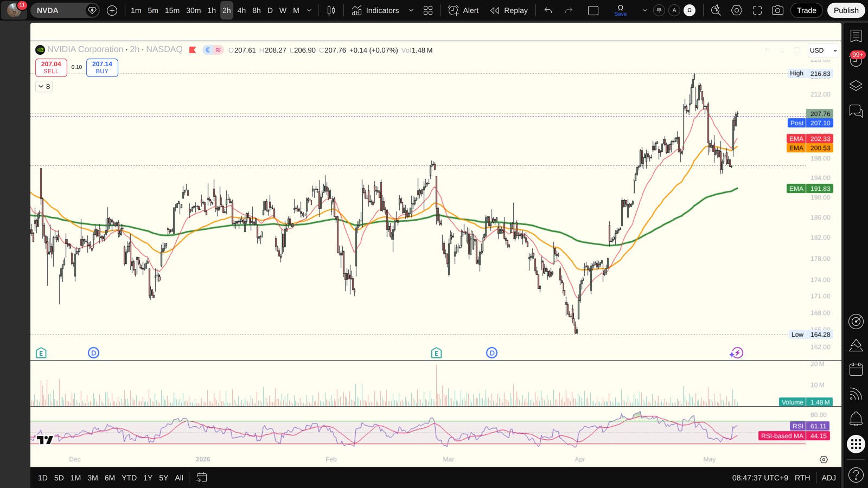
Task: Expand the collapsed indicator legend showing 8
Action: [x=44, y=87]
